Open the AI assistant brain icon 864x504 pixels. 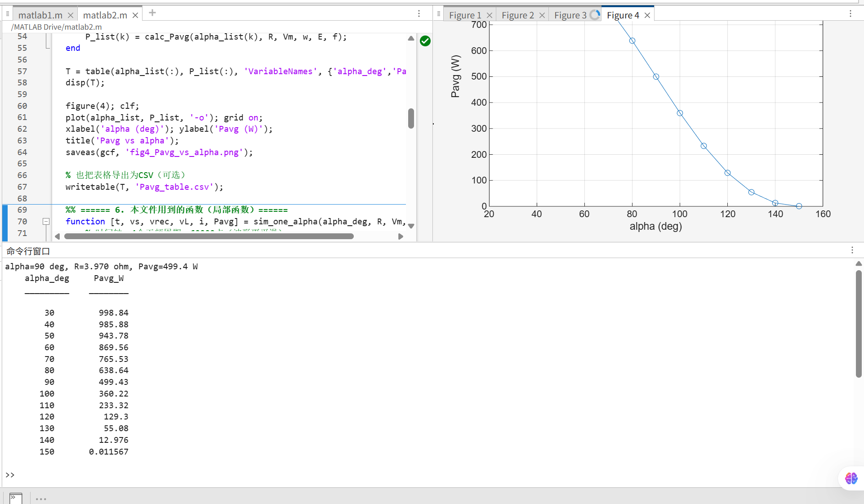click(851, 478)
